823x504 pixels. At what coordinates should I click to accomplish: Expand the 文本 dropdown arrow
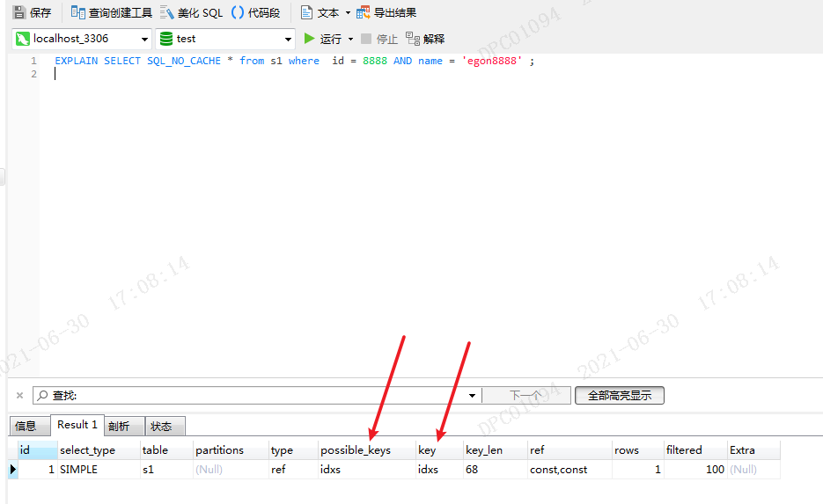click(x=348, y=12)
